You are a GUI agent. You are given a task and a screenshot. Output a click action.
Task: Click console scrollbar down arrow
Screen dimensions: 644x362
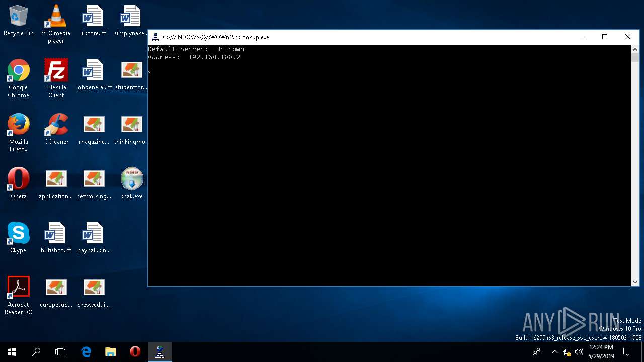(x=635, y=282)
